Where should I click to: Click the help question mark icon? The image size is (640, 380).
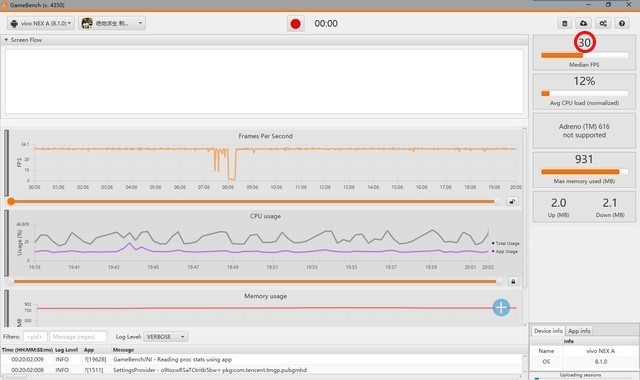[622, 23]
